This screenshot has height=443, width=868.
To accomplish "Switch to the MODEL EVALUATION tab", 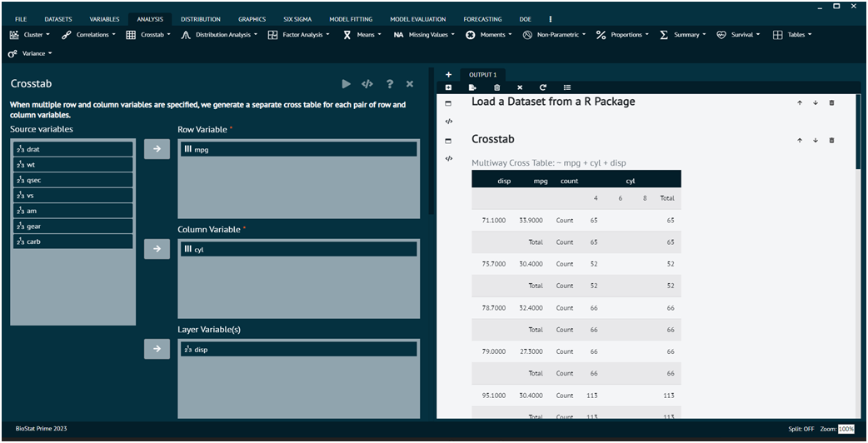I will [418, 19].
